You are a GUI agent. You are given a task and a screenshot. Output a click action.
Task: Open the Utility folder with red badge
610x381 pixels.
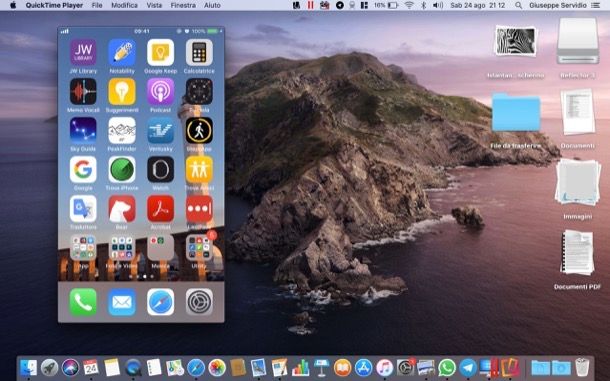[199, 248]
